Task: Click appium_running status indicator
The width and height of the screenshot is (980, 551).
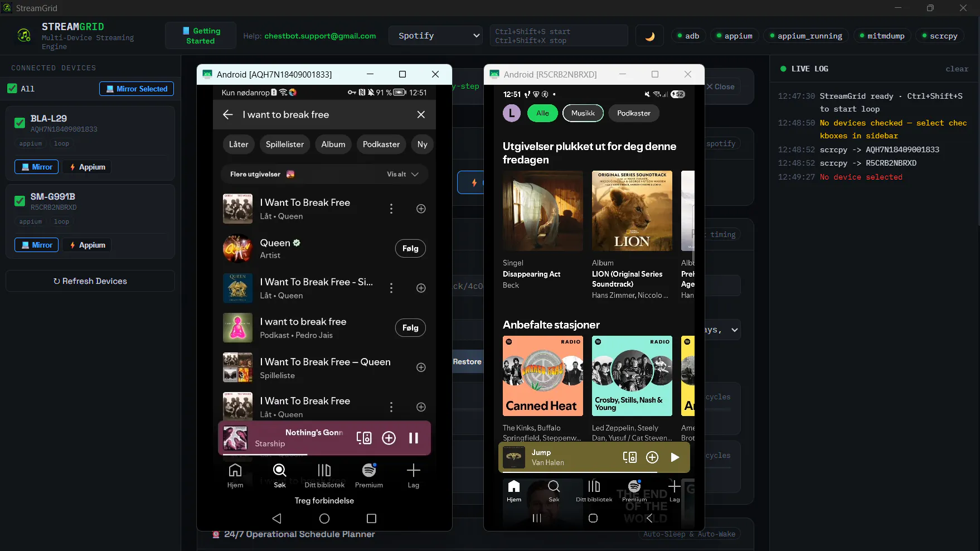Action: pyautogui.click(x=806, y=36)
